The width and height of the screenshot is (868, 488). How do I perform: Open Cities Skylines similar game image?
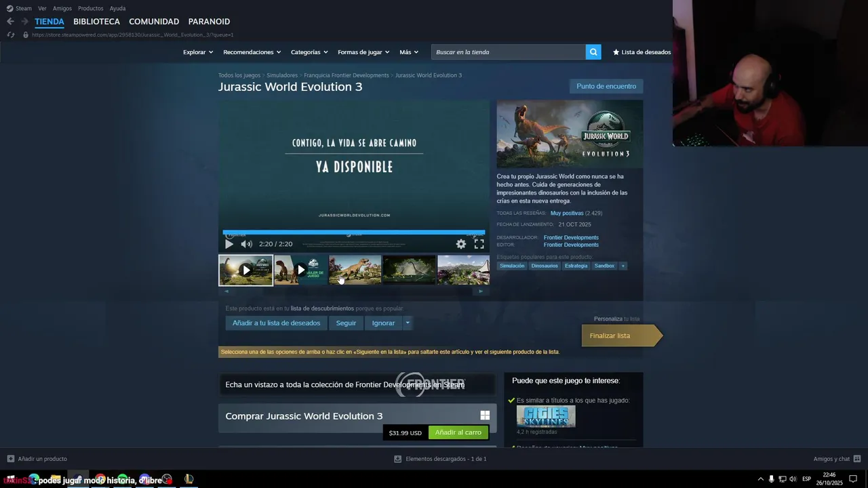click(x=546, y=416)
